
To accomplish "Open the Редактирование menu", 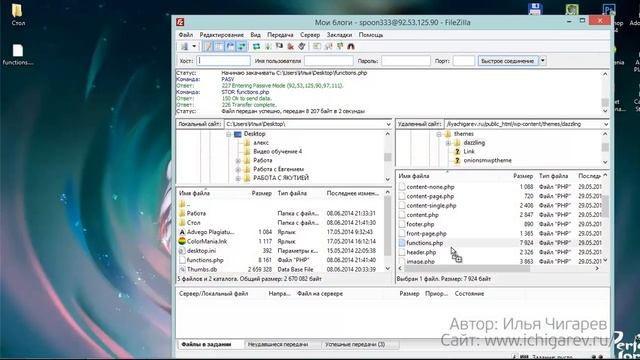I will pos(222,35).
